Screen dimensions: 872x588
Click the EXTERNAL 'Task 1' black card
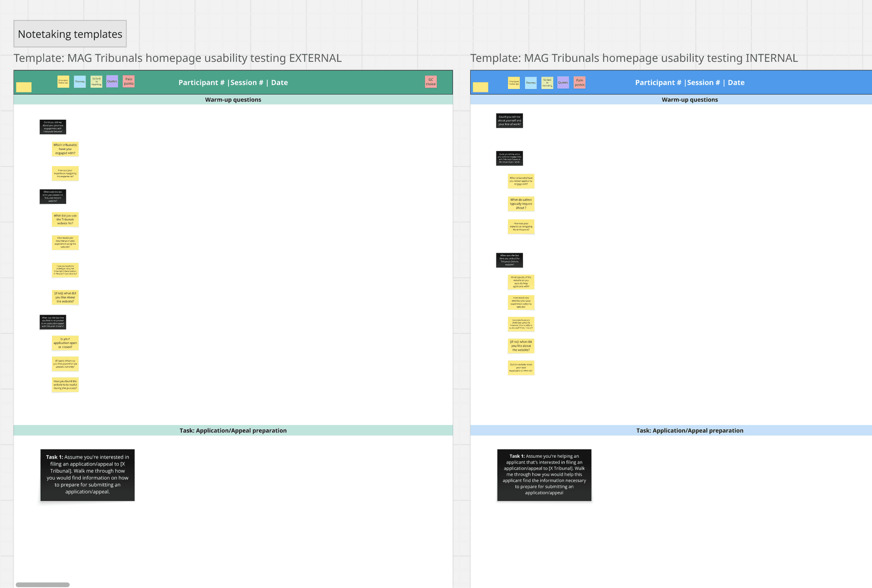(x=87, y=475)
